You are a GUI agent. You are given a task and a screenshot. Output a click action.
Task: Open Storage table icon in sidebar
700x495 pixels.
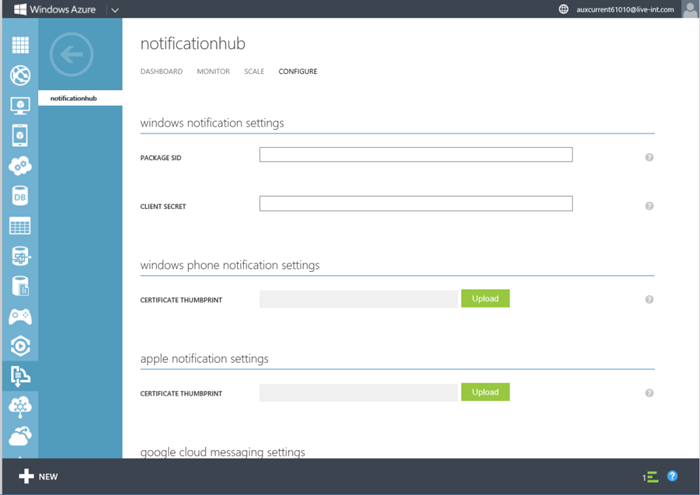[20, 226]
